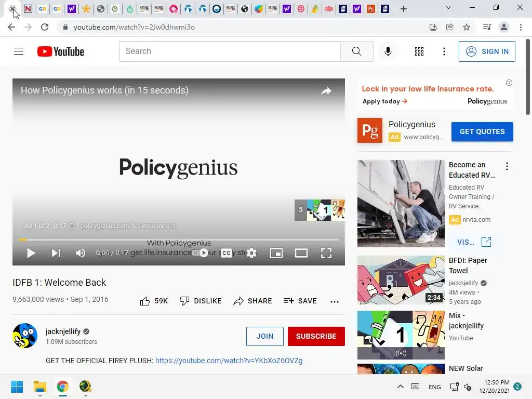Screen dimensions: 532x399
Task: Open player settings gear
Action: [x=251, y=253]
